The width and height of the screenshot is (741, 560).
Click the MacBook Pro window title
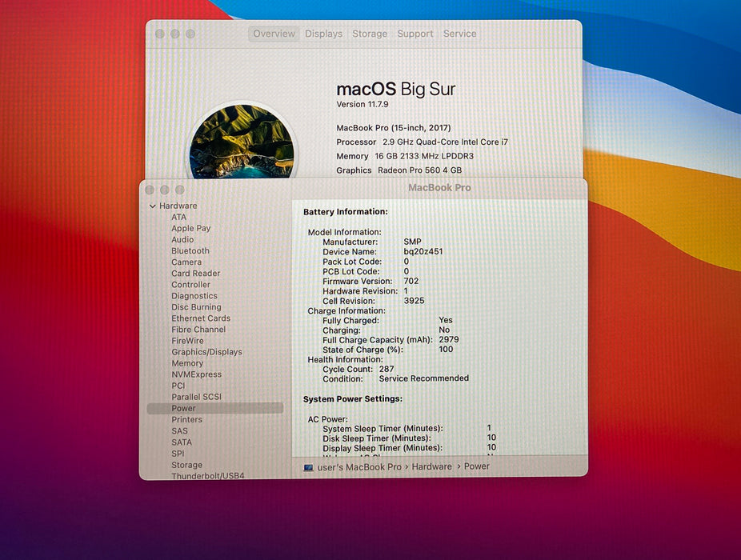(439, 188)
